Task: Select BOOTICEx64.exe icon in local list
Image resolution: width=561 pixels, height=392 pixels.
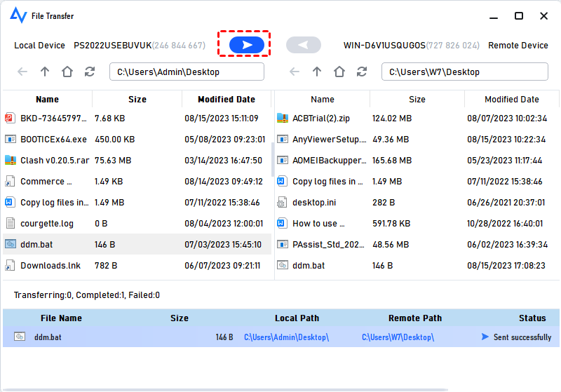Action: pos(10,139)
